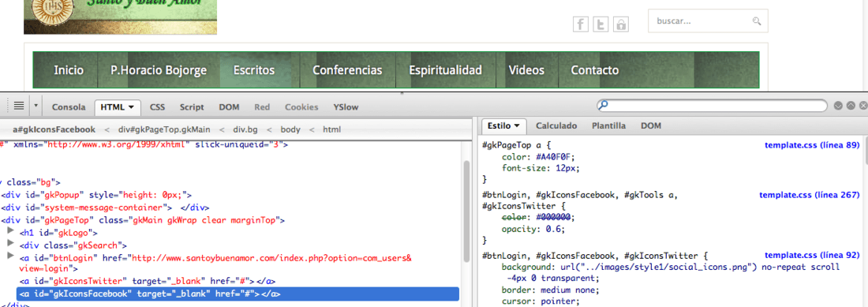This screenshot has width=868, height=307.
Task: Select the div.bg breadcrumb
Action: (x=245, y=129)
